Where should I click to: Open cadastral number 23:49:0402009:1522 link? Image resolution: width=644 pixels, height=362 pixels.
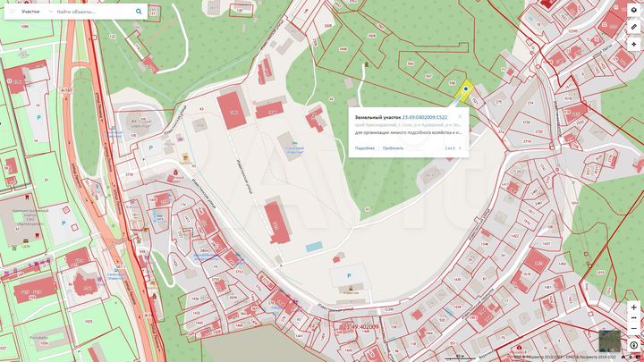click(x=424, y=117)
